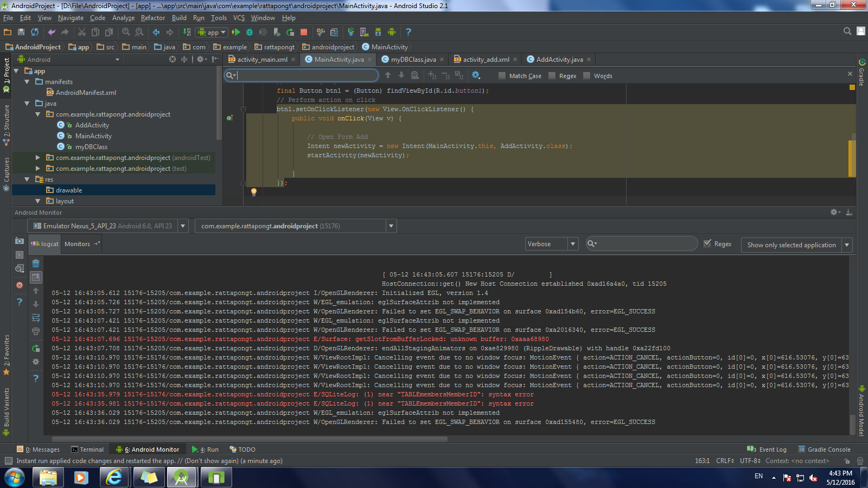Take a screenshot with the camera icon

tap(20, 241)
